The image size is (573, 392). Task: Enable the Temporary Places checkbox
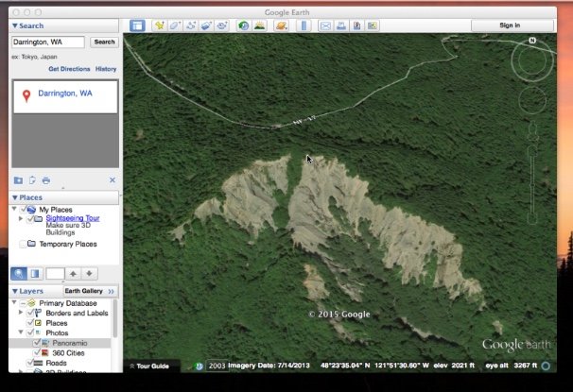[23, 244]
